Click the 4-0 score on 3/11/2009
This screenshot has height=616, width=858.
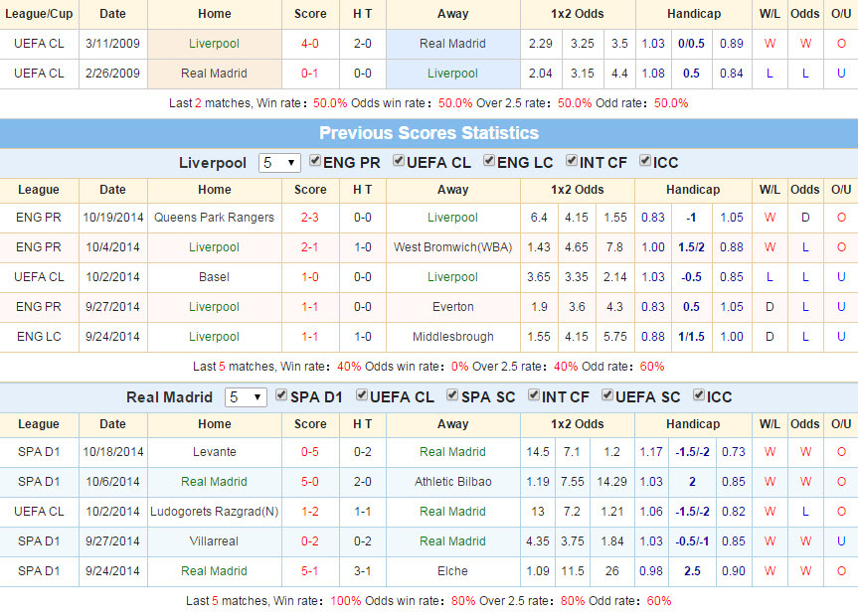click(310, 44)
